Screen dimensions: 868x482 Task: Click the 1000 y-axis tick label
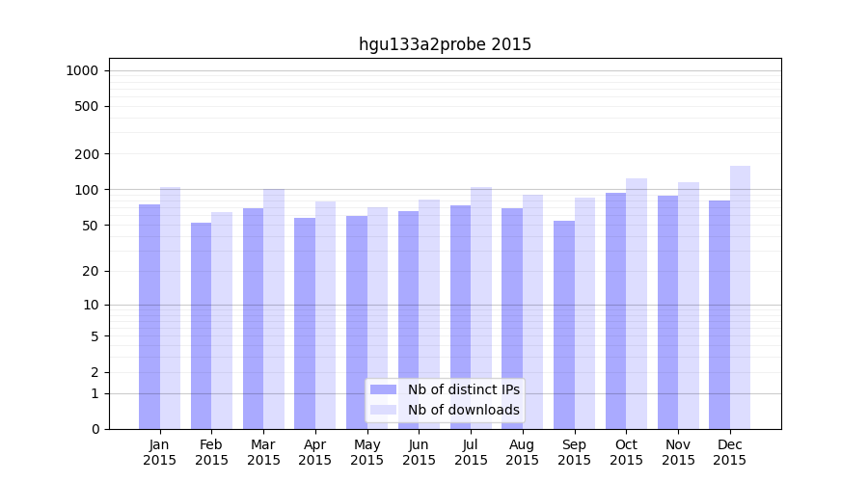82,70
